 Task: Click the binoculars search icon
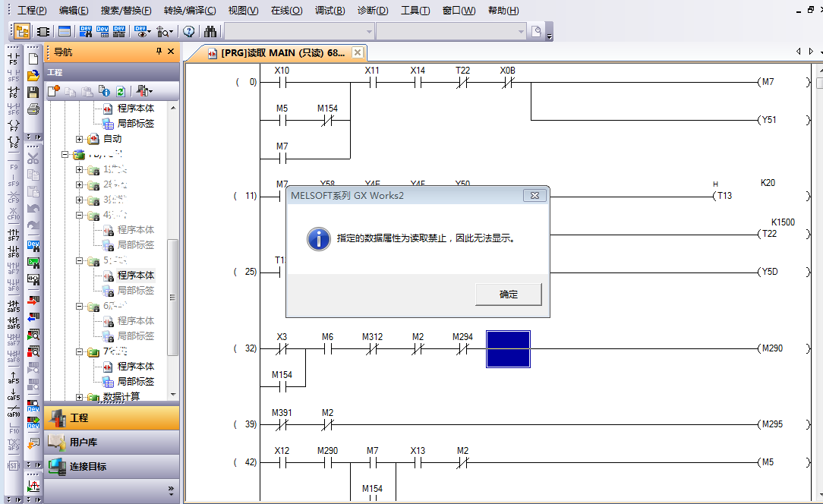(210, 31)
